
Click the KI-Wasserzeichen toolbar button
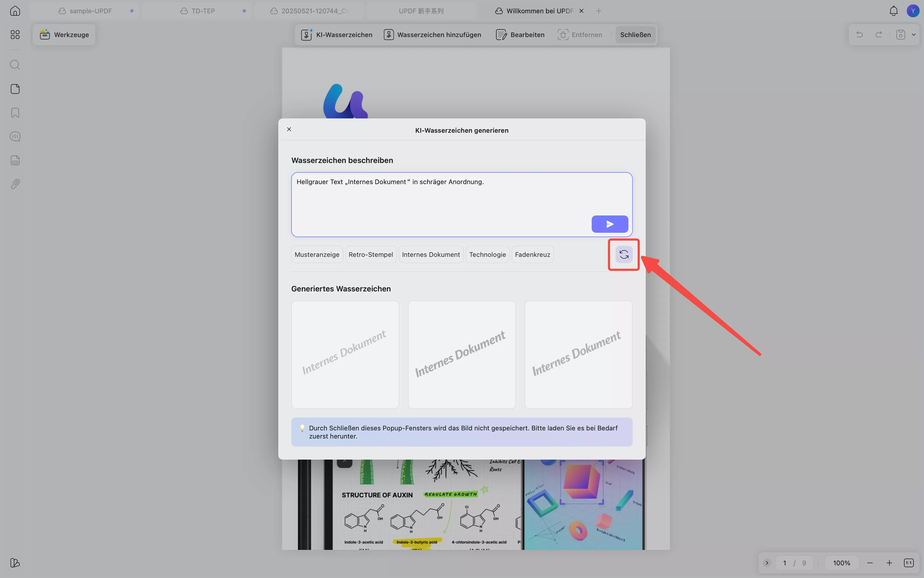337,35
